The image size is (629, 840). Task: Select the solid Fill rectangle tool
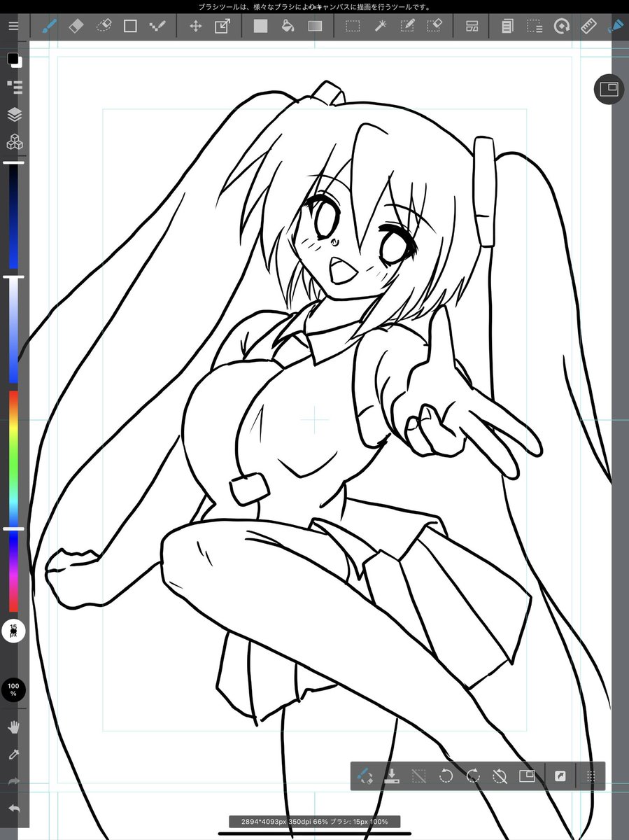click(260, 27)
